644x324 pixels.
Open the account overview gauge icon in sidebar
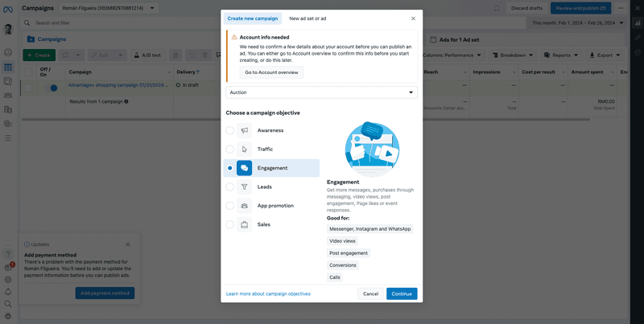pyautogui.click(x=8, y=52)
